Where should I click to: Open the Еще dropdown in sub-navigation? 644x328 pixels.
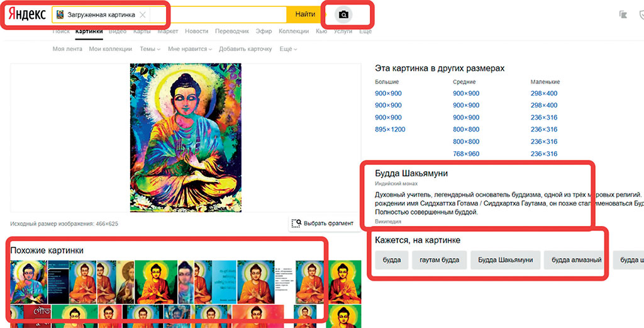click(288, 49)
